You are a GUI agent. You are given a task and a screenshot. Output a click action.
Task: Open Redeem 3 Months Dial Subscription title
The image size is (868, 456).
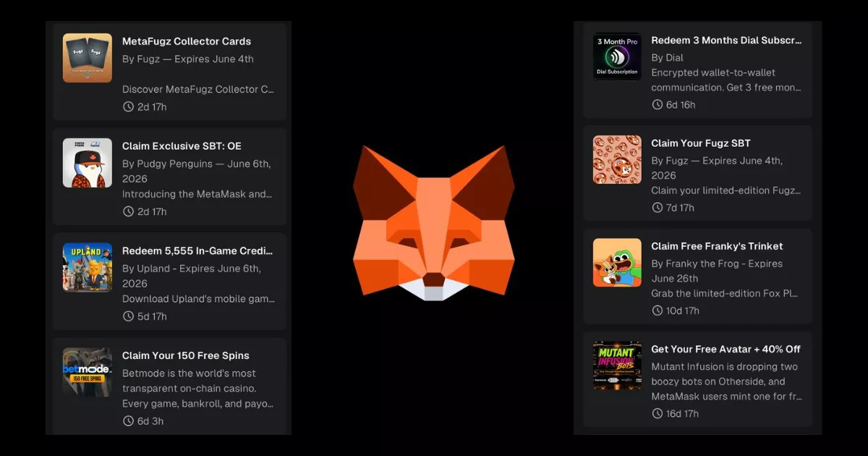(x=726, y=41)
